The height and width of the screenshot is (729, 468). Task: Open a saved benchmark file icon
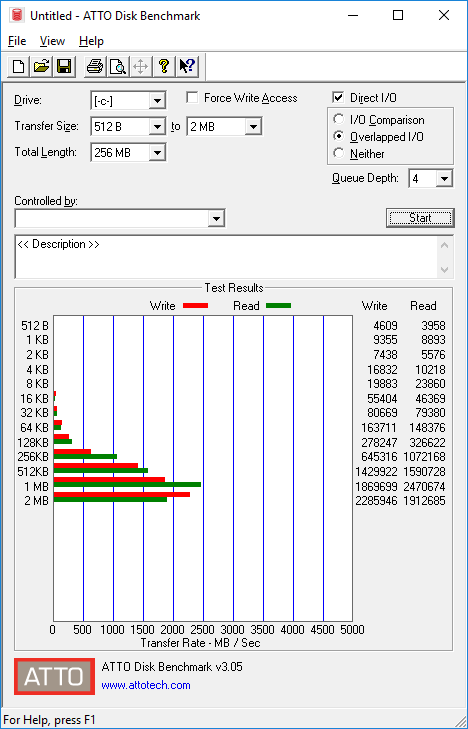(x=41, y=66)
